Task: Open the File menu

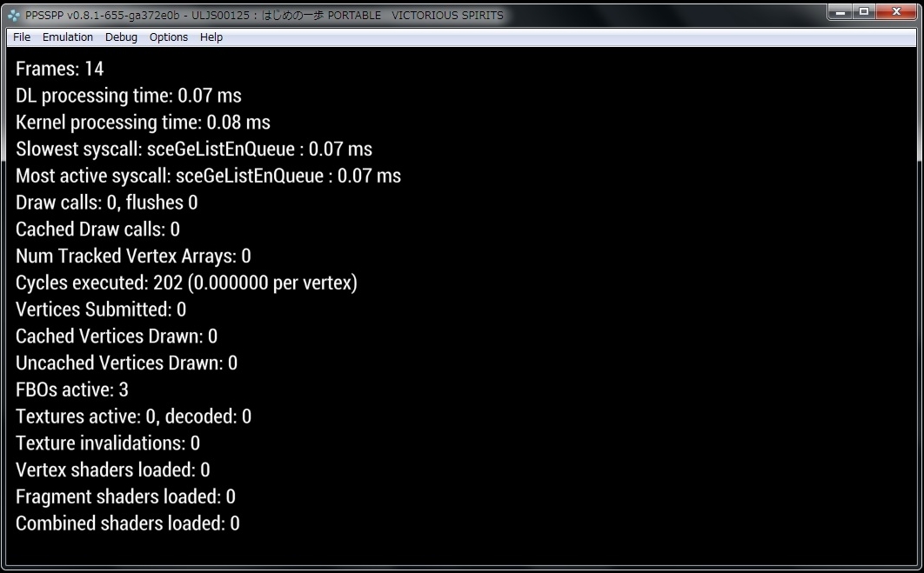Action: tap(22, 37)
